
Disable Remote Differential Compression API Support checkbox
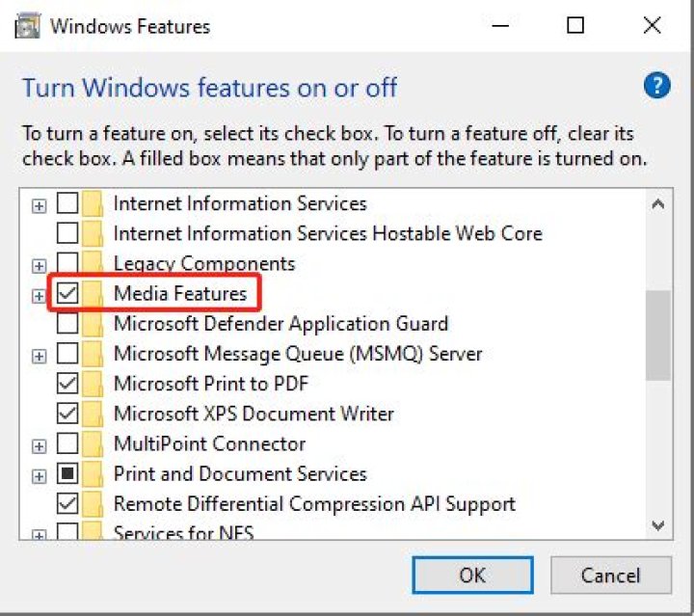tap(67, 503)
